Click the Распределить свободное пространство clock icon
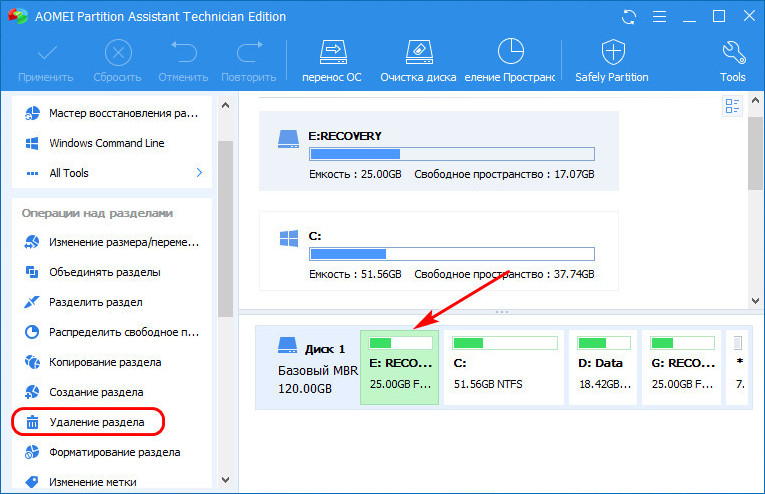Screen dimensions: 765x494 pos(32,332)
